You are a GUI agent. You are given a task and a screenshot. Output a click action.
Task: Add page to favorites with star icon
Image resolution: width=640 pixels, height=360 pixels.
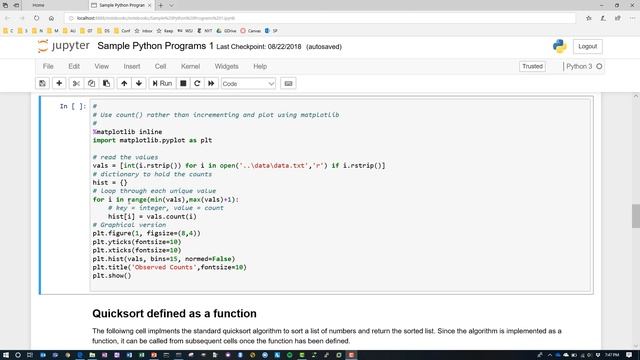[x=589, y=18]
